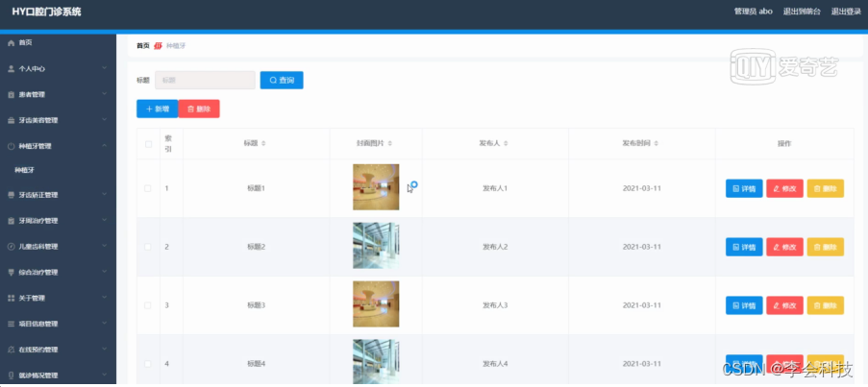Click yellow 删除 for row 标题2
This screenshot has height=387, width=868.
(x=826, y=247)
